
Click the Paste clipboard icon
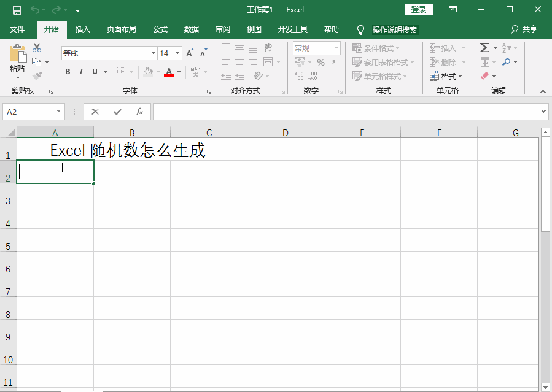pos(18,54)
